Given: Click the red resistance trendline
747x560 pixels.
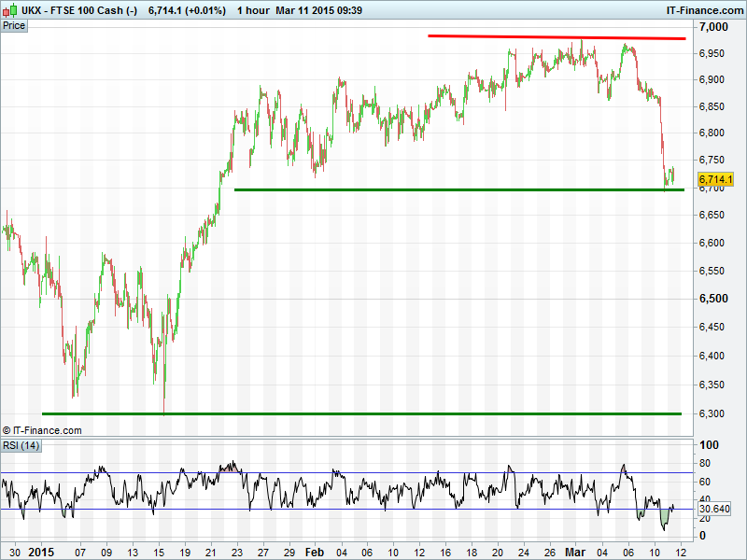Looking at the screenshot, I should [x=557, y=36].
